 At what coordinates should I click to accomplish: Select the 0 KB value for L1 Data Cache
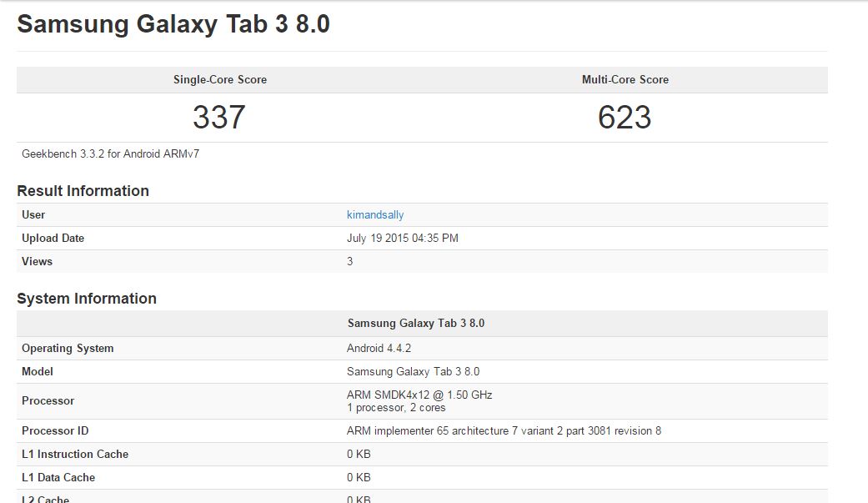(359, 477)
